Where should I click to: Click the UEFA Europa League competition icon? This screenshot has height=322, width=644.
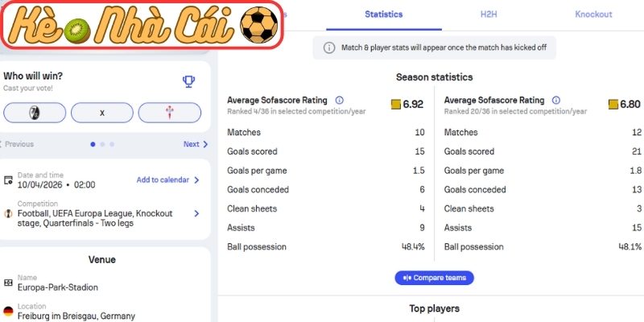pos(8,213)
